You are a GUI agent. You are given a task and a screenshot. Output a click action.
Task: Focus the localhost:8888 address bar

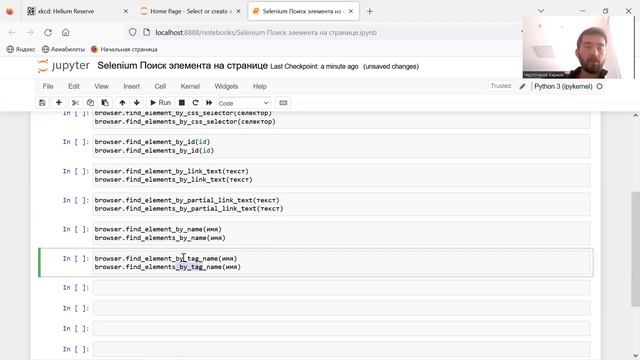(266, 33)
